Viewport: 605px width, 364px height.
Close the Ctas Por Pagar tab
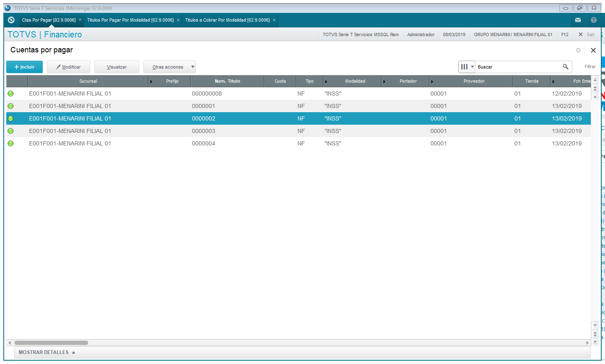pyautogui.click(x=80, y=20)
